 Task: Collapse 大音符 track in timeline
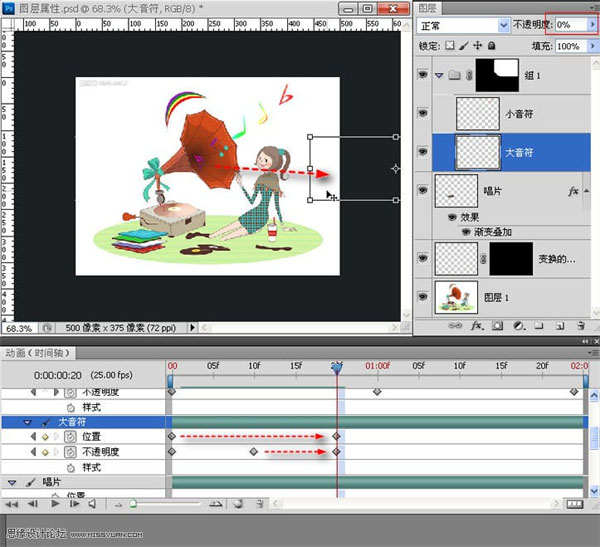tap(28, 423)
